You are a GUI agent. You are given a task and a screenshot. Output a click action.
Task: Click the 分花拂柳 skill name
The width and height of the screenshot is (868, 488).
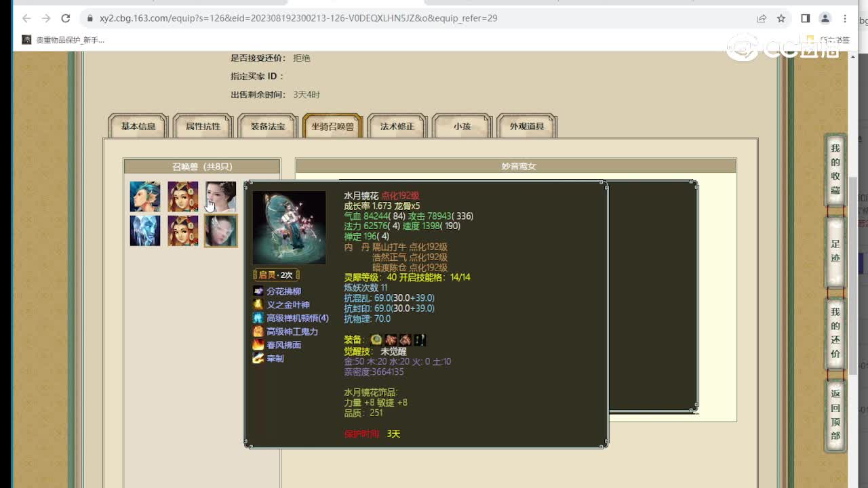[x=283, y=291]
